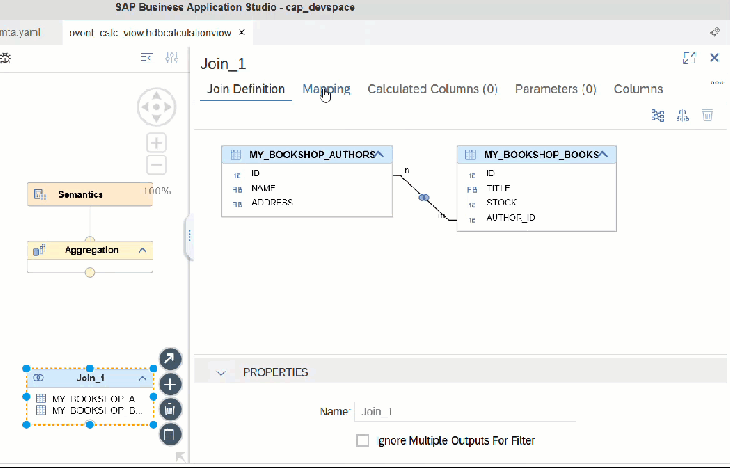
Task: Collapse the PROPERTIES section
Action: pyautogui.click(x=221, y=373)
